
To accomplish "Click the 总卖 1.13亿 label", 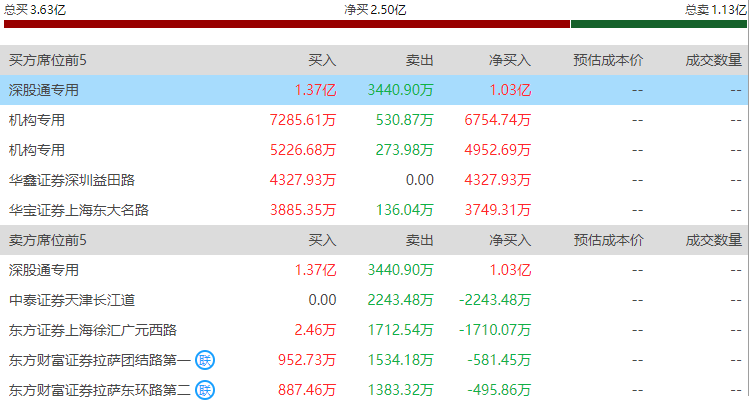I will point(715,10).
